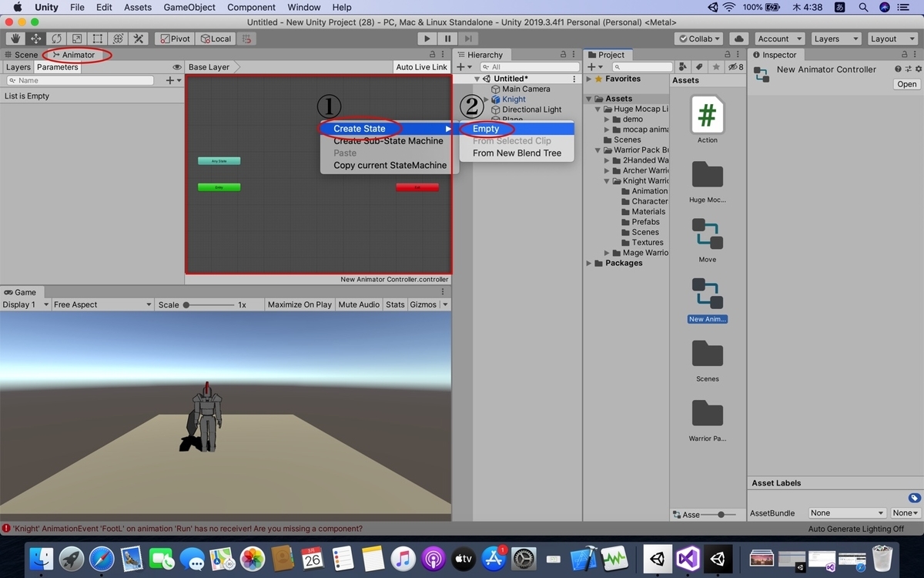
Task: Click the Step frame button
Action: click(467, 39)
